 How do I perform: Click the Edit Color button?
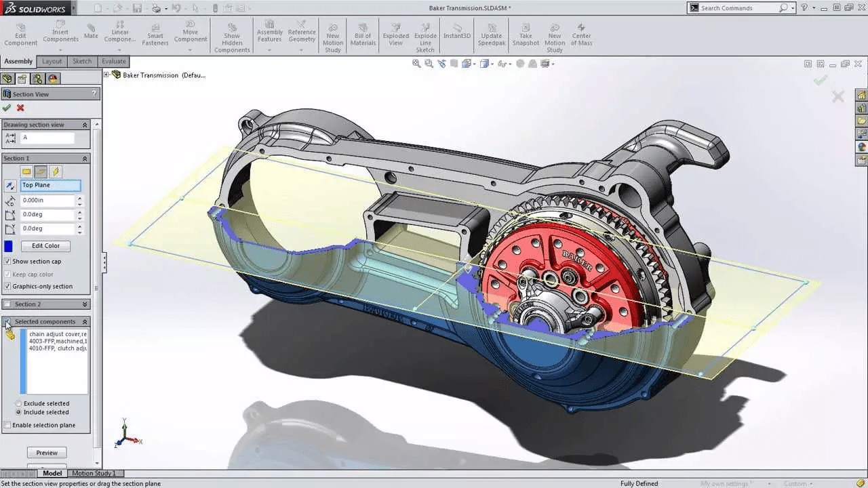coord(45,245)
